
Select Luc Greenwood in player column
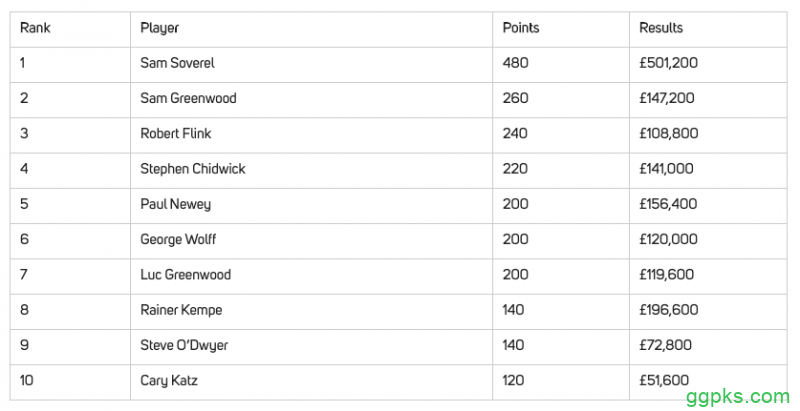click(x=186, y=274)
